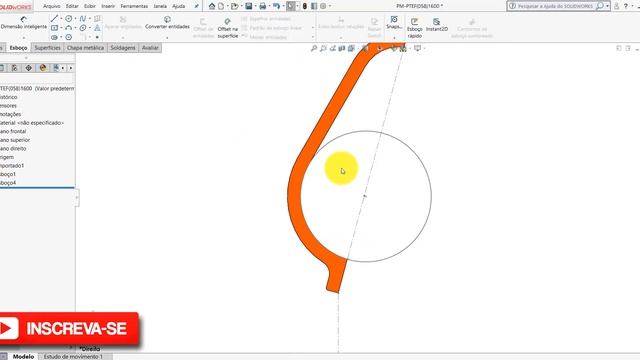Click the Home icon in top toolbar
The width and height of the screenshot is (640, 360).
click(211, 6)
